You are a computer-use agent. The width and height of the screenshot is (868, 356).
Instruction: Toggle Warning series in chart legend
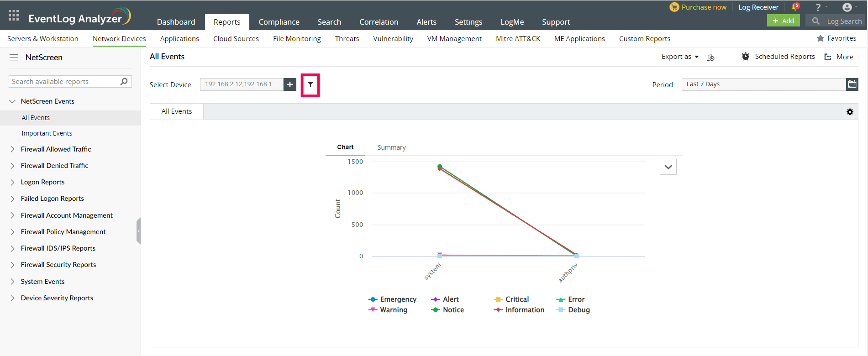[388, 310]
